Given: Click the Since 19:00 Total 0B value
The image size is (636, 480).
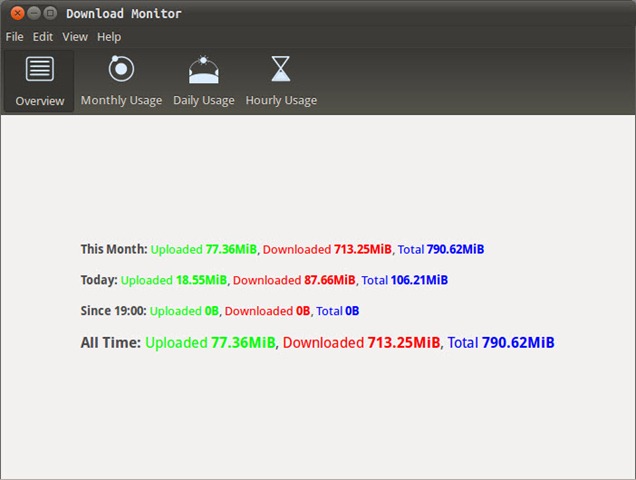Looking at the screenshot, I should pos(352,311).
